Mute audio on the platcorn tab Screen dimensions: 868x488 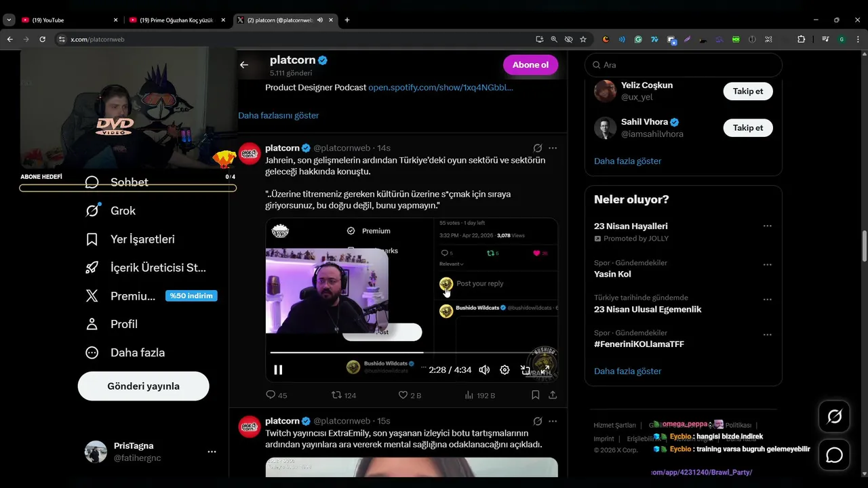319,20
